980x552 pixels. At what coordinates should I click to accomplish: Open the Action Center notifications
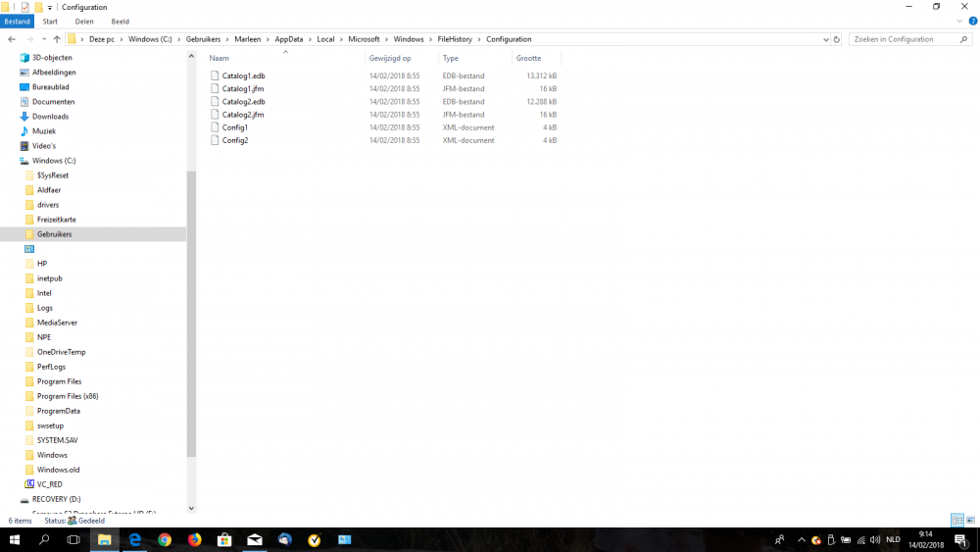(962, 540)
